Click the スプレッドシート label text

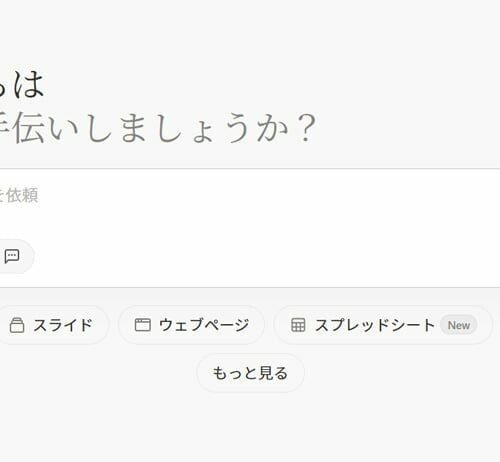tap(375, 325)
